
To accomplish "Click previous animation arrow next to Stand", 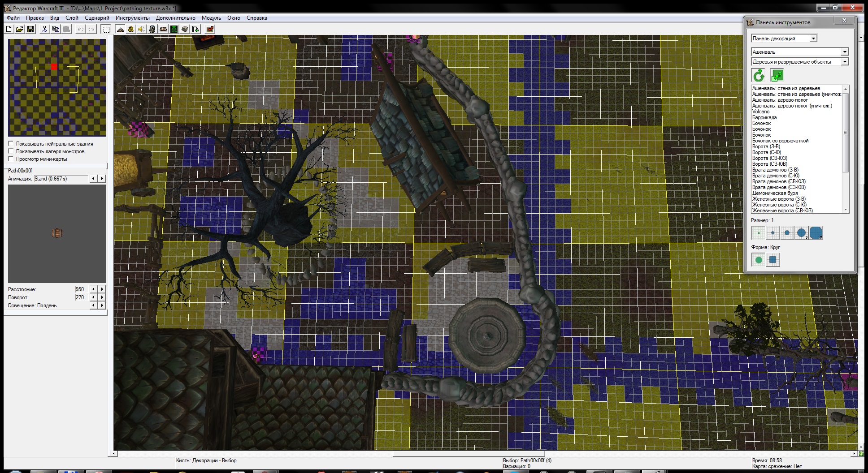I will coord(93,179).
